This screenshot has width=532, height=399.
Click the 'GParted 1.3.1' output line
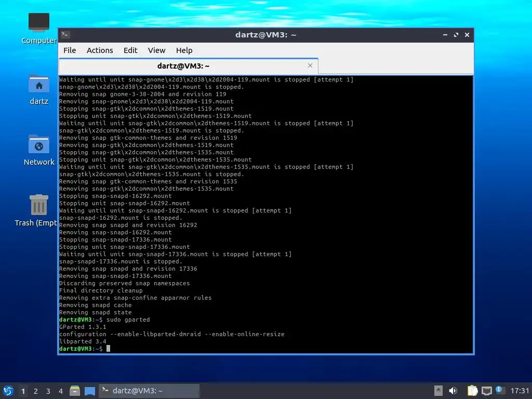[83, 327]
